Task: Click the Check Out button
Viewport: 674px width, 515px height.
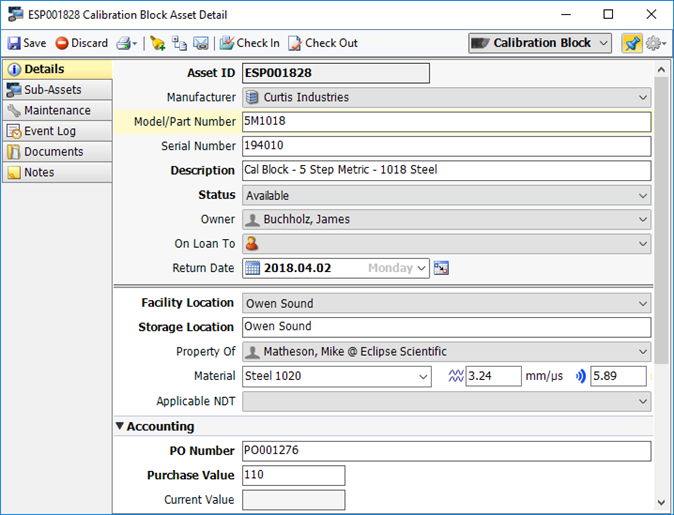Action: click(323, 43)
